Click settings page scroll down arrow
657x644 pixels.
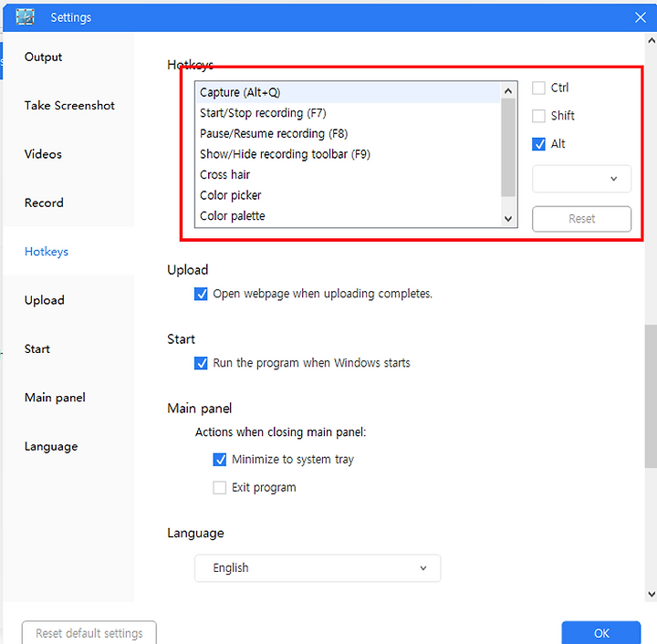652,594
